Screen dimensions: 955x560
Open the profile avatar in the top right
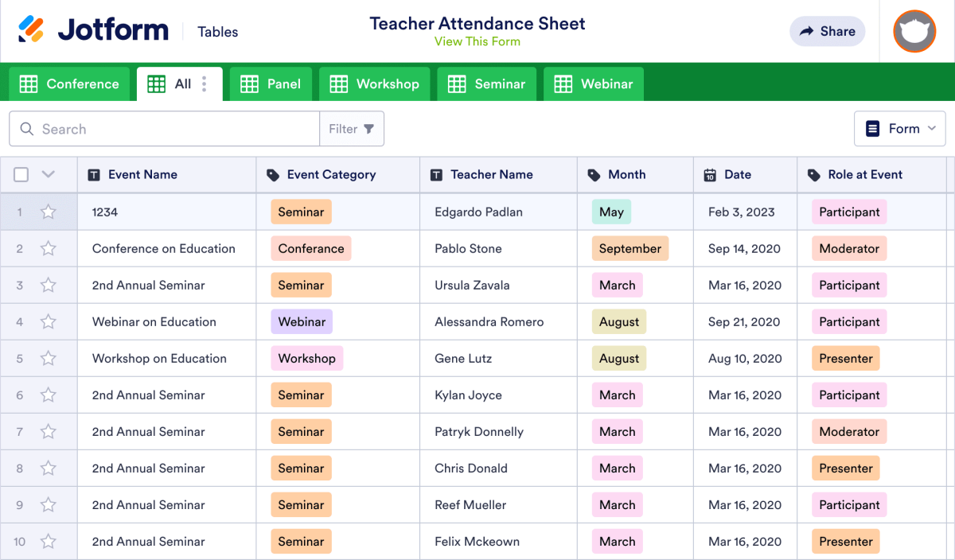point(914,31)
